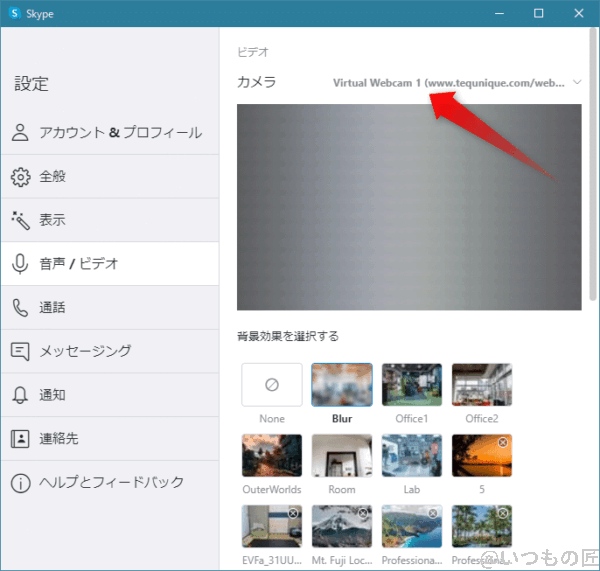This screenshot has width=600, height=571.
Task: Choose the Office2 background
Action: tap(482, 385)
